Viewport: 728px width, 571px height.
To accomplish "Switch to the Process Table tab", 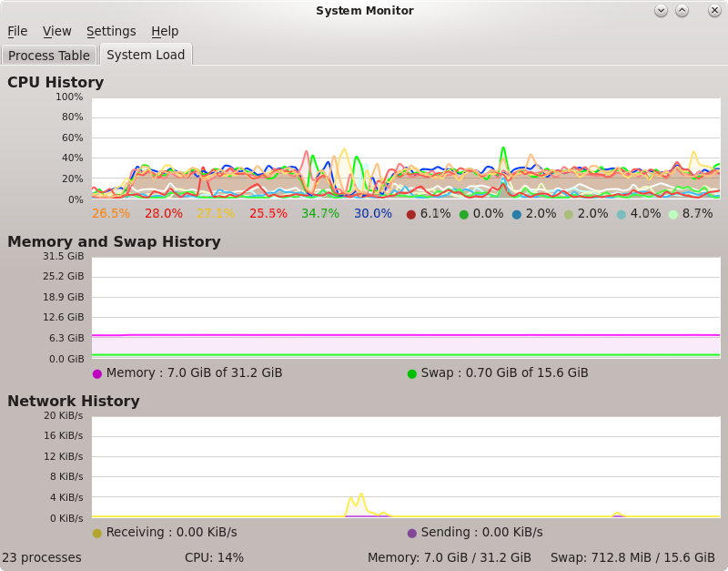I will tap(49, 56).
